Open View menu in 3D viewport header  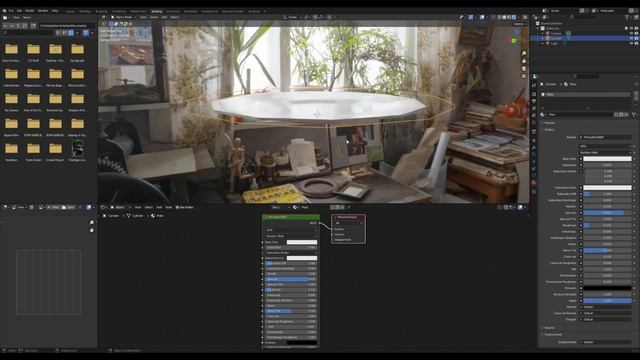point(143,17)
